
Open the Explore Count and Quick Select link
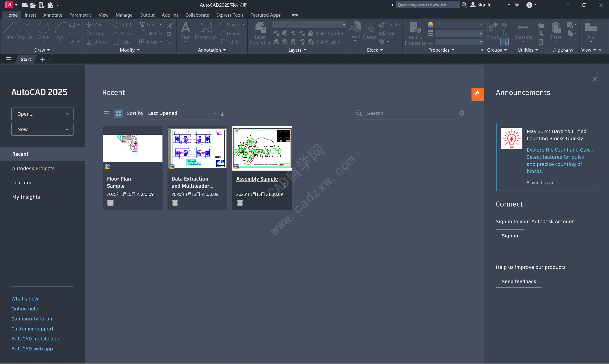pyautogui.click(x=560, y=160)
